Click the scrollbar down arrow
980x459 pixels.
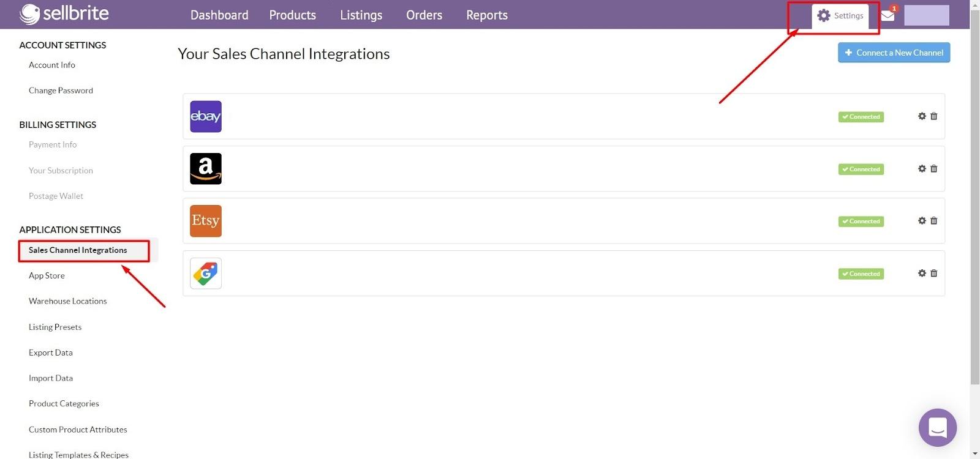tap(975, 454)
